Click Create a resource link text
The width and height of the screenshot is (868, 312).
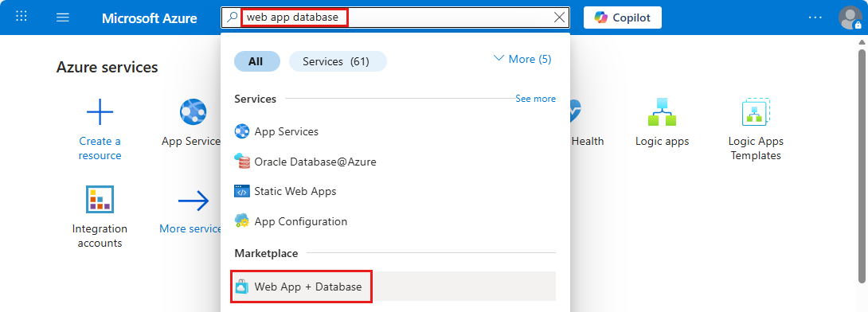100,148
